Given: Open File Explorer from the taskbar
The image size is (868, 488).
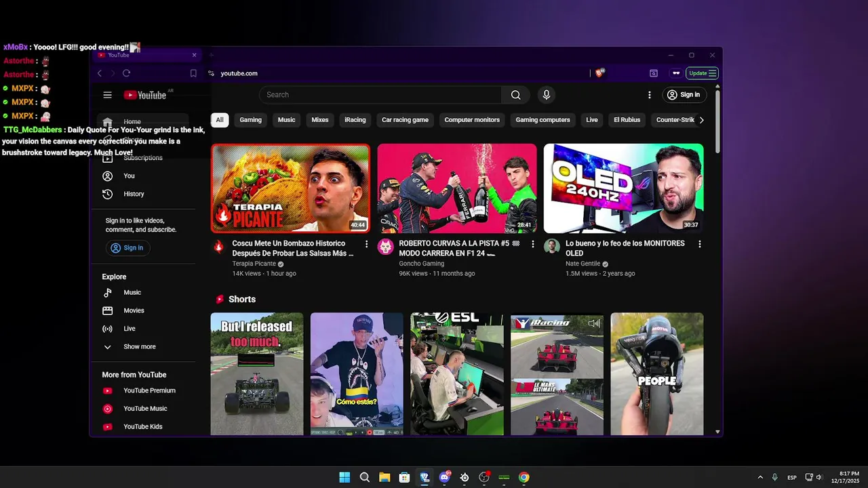Looking at the screenshot, I should tap(384, 477).
